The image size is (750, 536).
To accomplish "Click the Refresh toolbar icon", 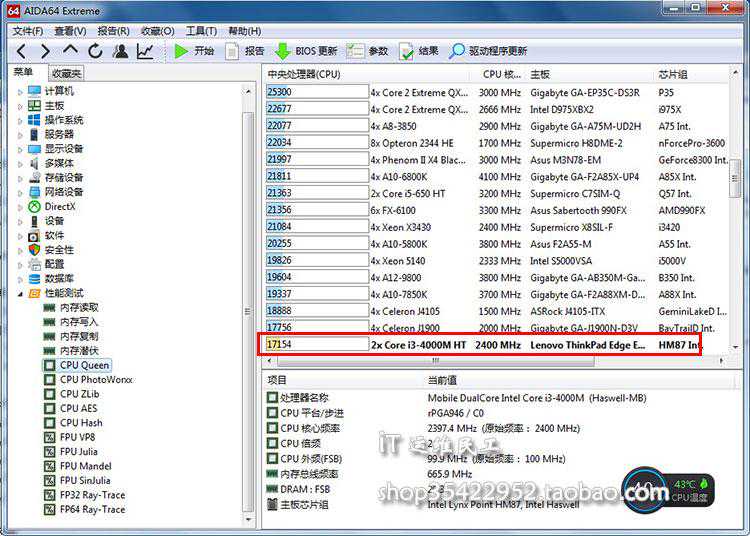I will [x=95, y=51].
